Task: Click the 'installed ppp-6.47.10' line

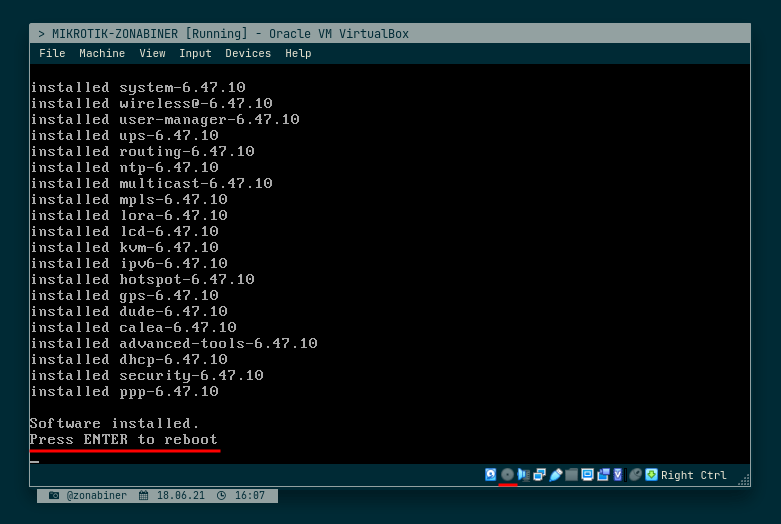Action: click(125, 391)
